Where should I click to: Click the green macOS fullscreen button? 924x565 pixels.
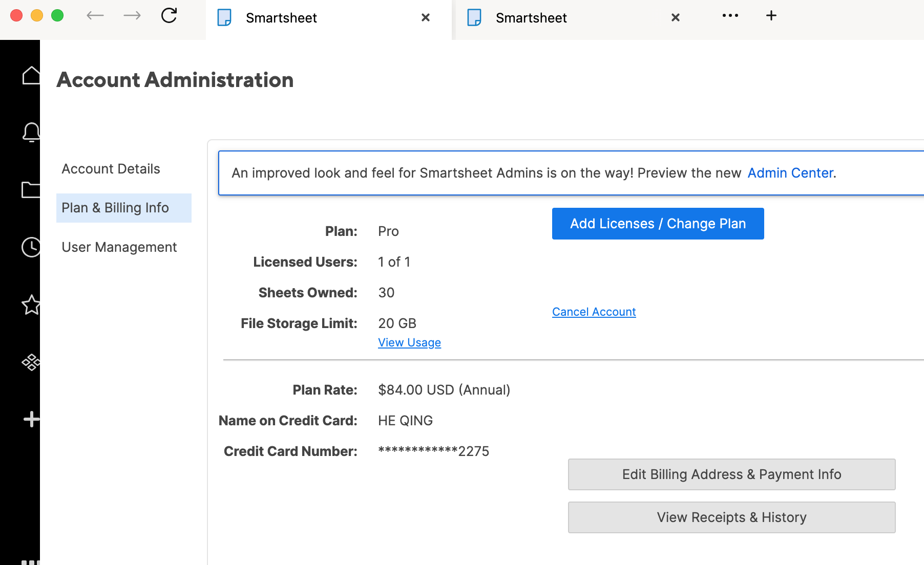click(57, 15)
